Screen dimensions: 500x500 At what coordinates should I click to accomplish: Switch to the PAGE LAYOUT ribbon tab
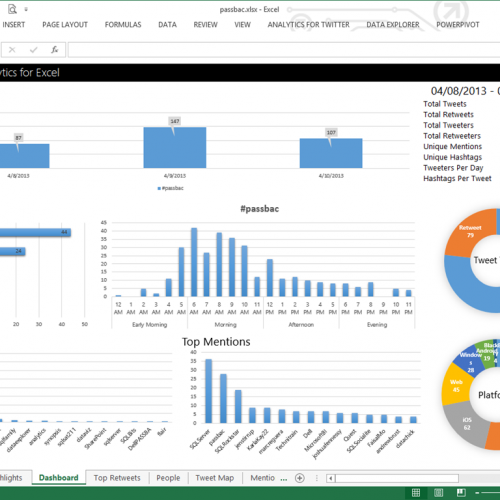click(x=65, y=25)
